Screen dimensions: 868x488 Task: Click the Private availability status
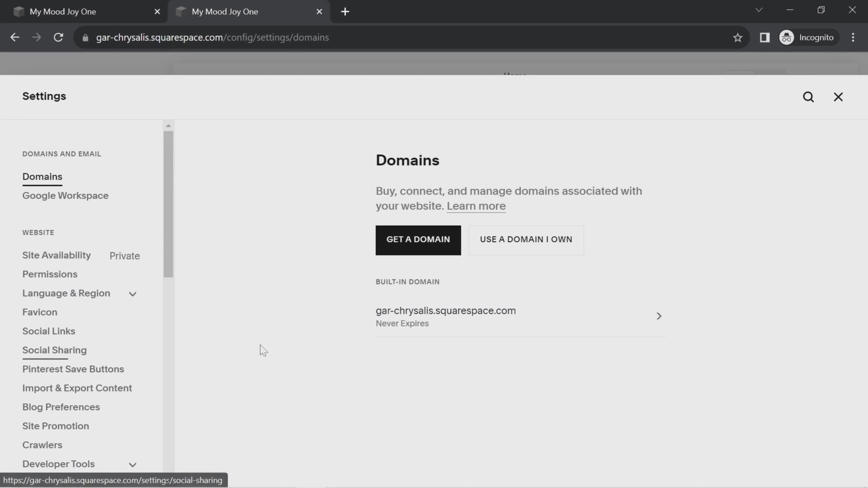125,256
